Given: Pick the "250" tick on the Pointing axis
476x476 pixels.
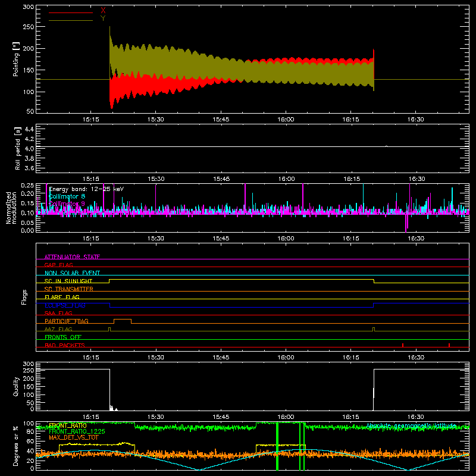Looking at the screenshot, I should [28, 27].
